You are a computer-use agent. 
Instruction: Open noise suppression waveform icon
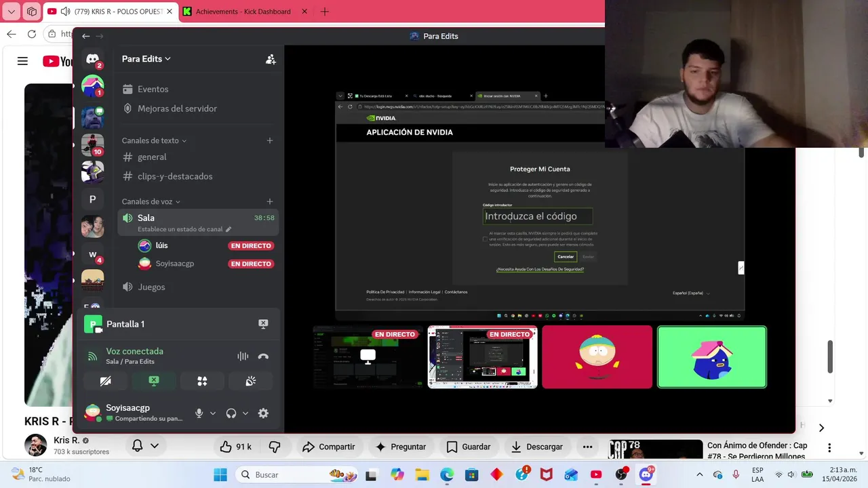[x=243, y=357]
